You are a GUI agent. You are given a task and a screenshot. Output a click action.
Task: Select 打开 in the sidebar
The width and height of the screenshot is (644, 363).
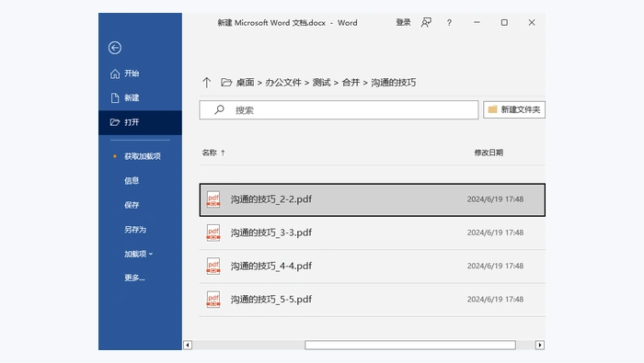click(x=140, y=122)
